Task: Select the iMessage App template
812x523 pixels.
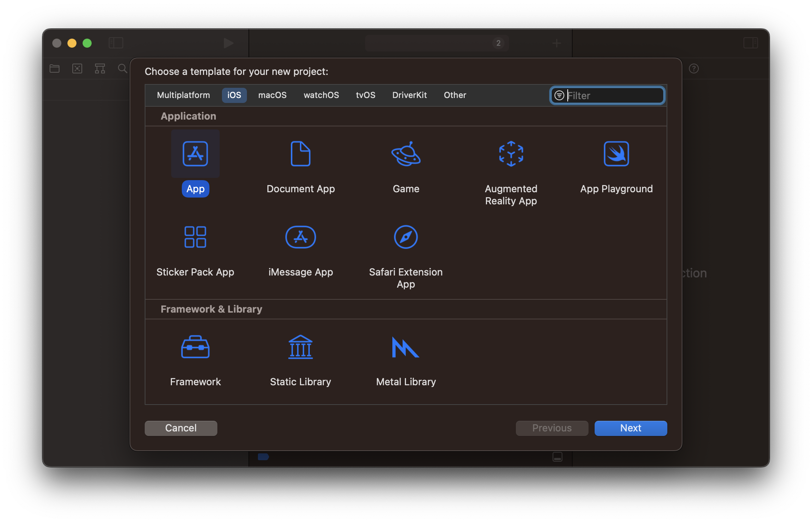Action: pyautogui.click(x=300, y=237)
